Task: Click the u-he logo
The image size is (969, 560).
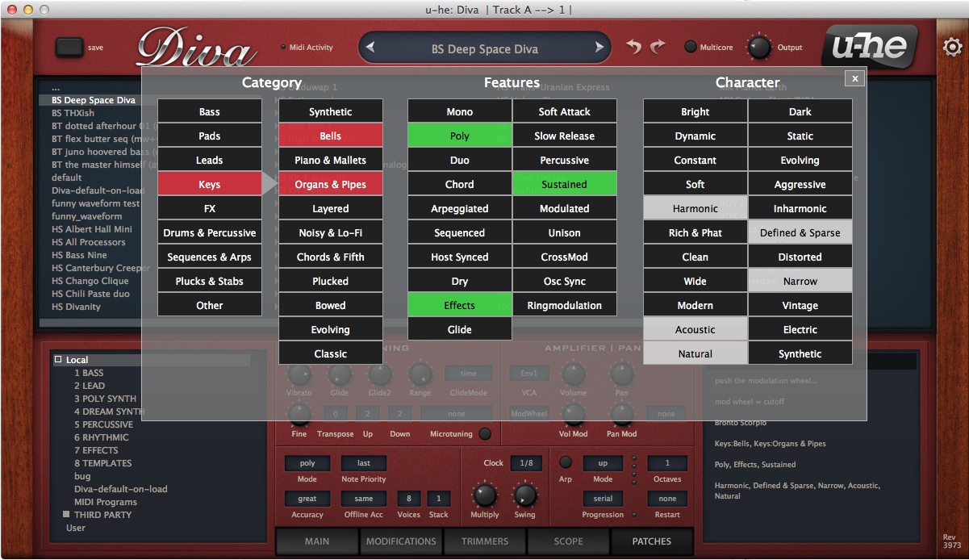Action: [x=868, y=46]
